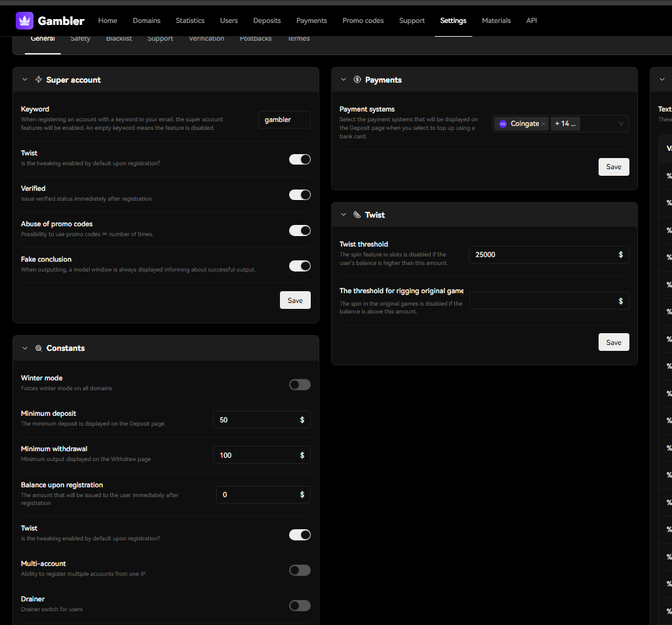Viewport: 672px width, 625px height.
Task: Open the Statistics menu item
Action: click(190, 21)
